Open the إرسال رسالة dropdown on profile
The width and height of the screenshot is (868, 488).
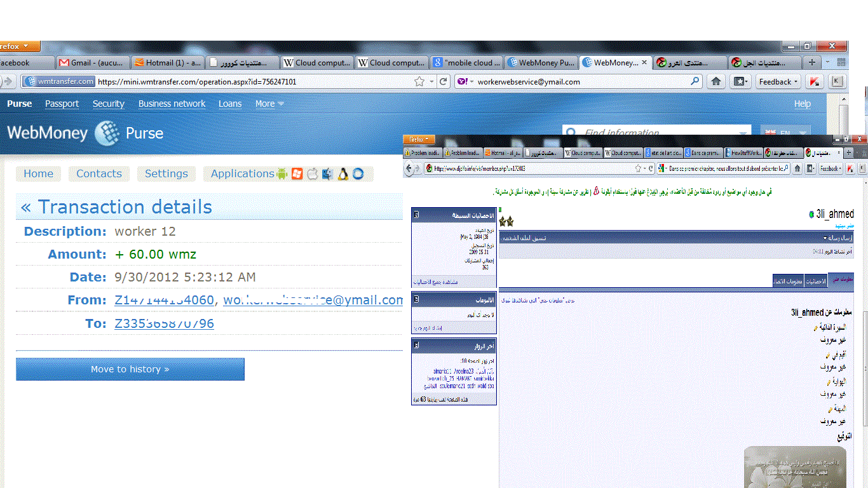[837, 238]
